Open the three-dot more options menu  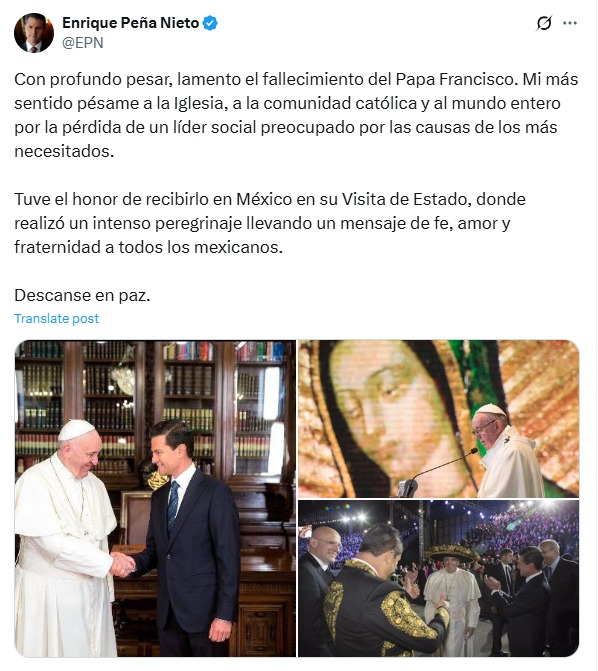coord(570,23)
